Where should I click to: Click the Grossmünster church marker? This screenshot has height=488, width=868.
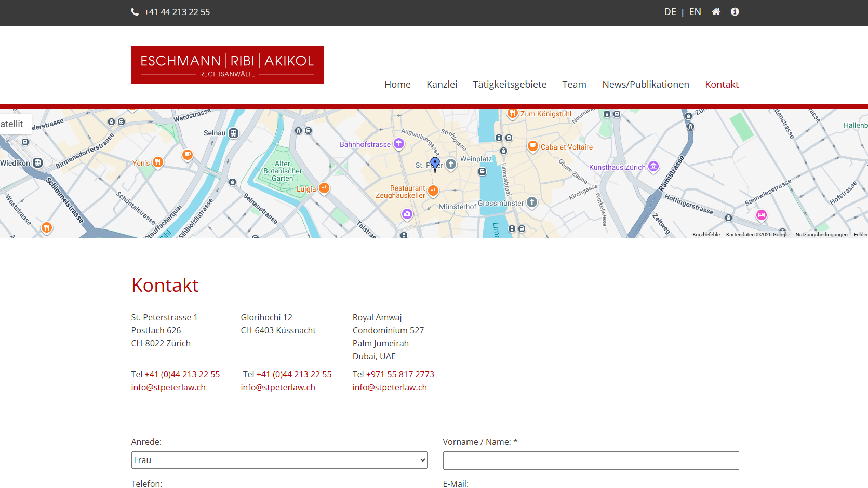click(532, 202)
